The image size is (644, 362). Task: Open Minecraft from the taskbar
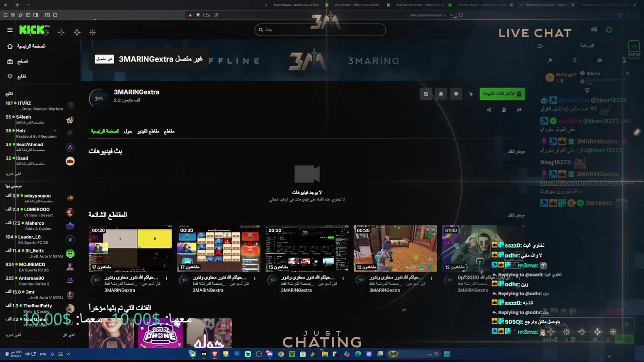[292, 354]
